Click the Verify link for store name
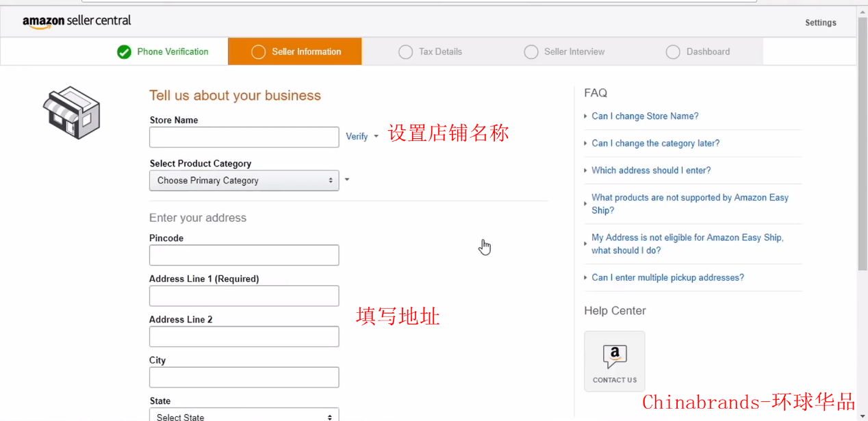 (x=357, y=137)
